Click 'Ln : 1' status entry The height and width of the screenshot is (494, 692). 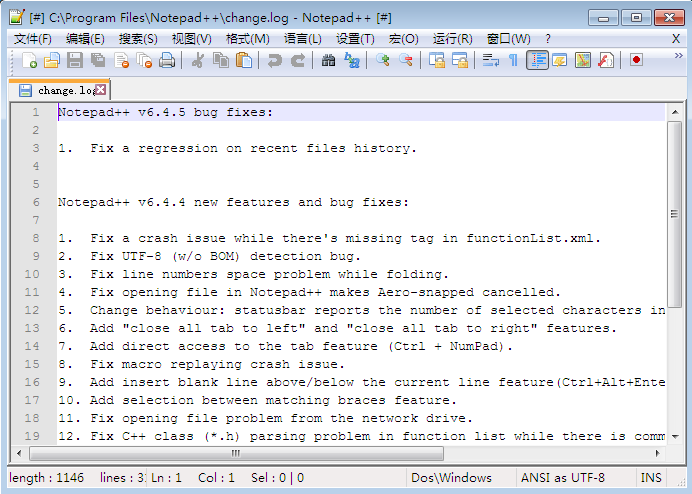coord(166,478)
